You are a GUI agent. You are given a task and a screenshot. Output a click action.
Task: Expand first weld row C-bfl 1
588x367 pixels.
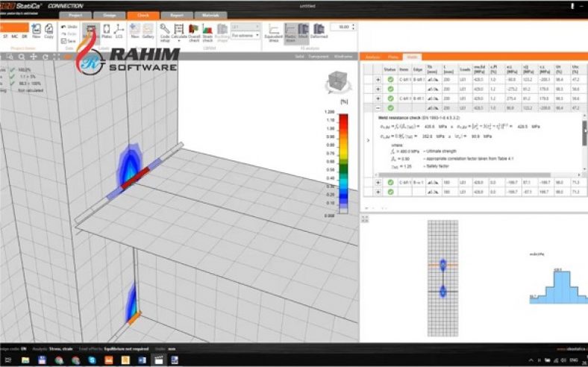tap(378, 80)
